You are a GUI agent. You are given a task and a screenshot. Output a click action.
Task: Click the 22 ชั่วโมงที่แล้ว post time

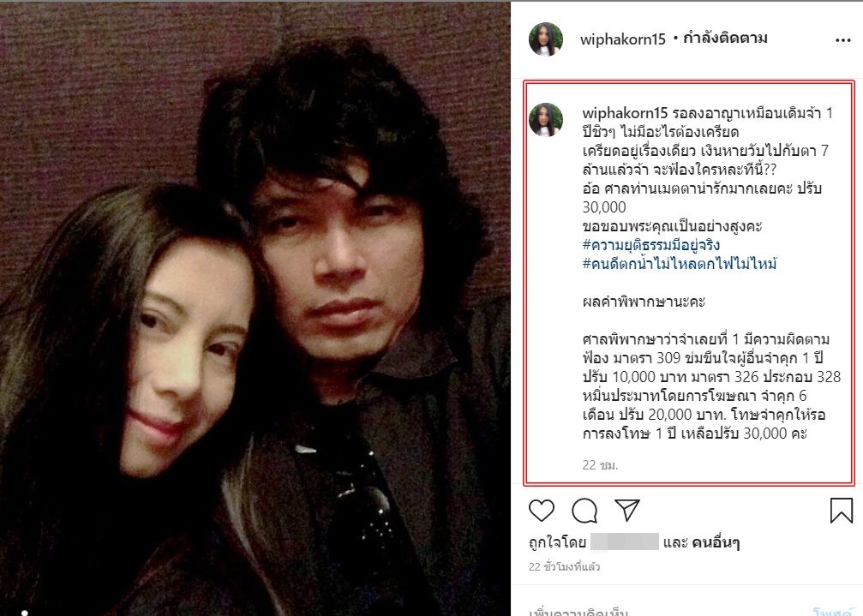pyautogui.click(x=564, y=566)
